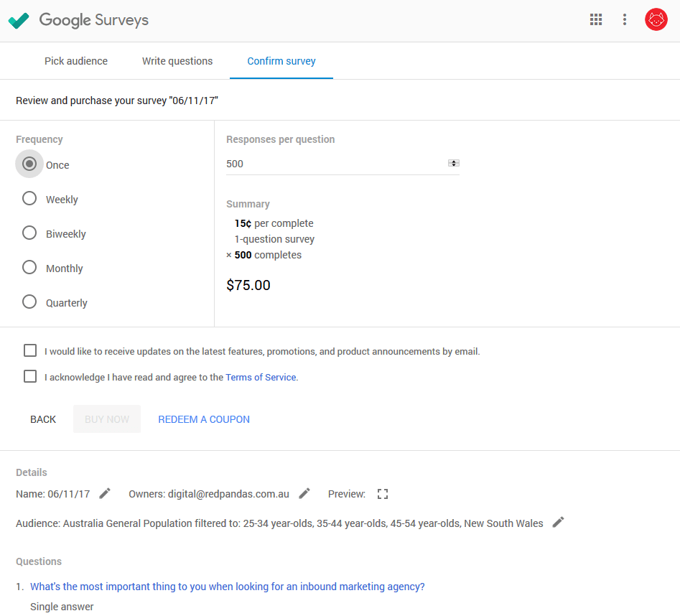680x616 pixels.
Task: Select the Weekly frequency option
Action: [x=29, y=199]
